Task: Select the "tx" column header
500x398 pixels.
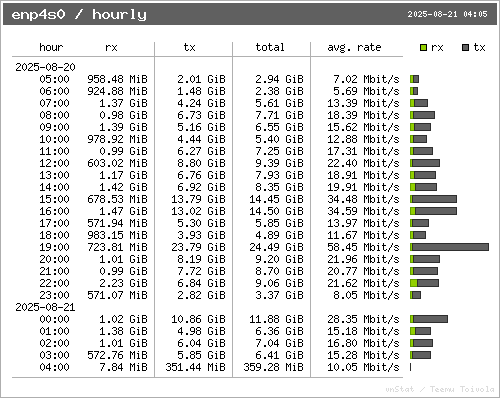Action: coord(189,47)
